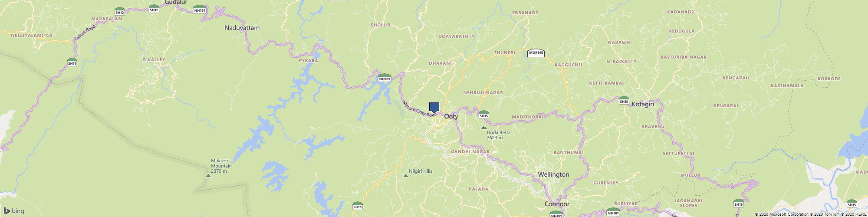Select the Coonoor town label
The image size is (868, 217).
[557, 204]
